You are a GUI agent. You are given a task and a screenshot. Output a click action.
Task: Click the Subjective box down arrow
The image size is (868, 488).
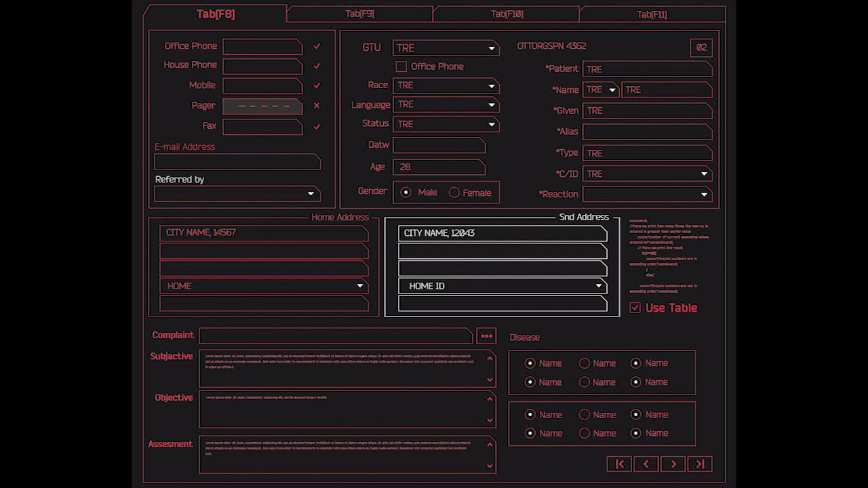click(x=490, y=379)
